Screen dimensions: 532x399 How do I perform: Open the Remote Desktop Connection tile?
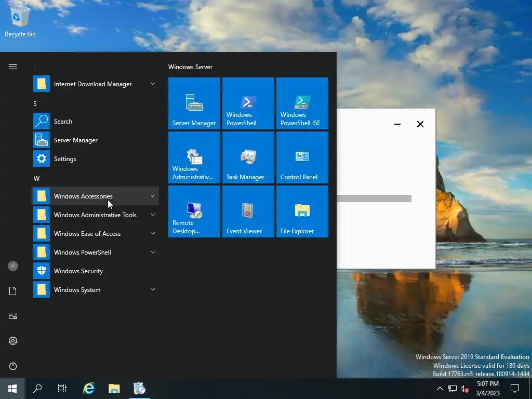pos(194,211)
